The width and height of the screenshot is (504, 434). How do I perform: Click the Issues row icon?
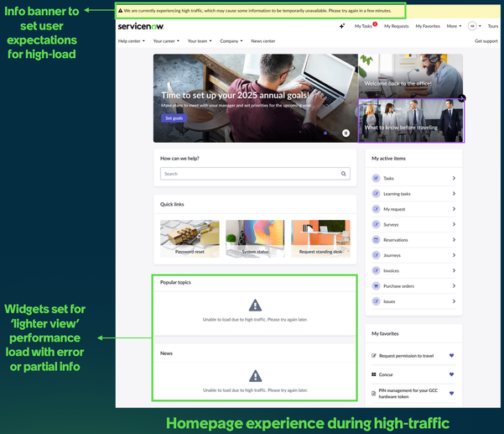pyautogui.click(x=376, y=301)
